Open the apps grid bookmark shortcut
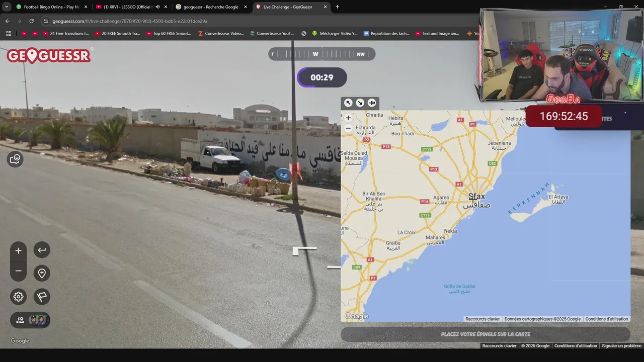The image size is (644, 362). [x=9, y=34]
